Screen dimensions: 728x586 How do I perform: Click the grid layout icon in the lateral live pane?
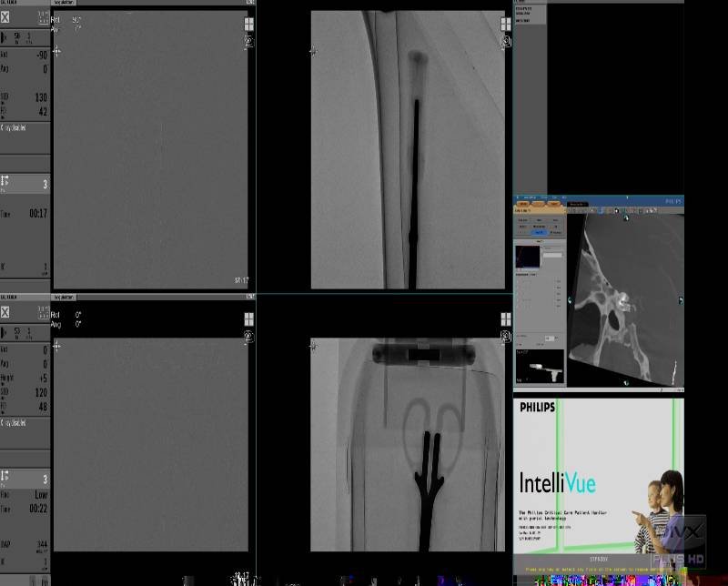[248, 25]
